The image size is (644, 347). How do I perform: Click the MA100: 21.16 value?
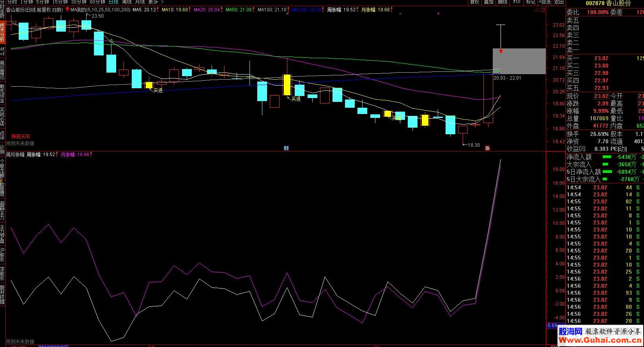point(272,10)
